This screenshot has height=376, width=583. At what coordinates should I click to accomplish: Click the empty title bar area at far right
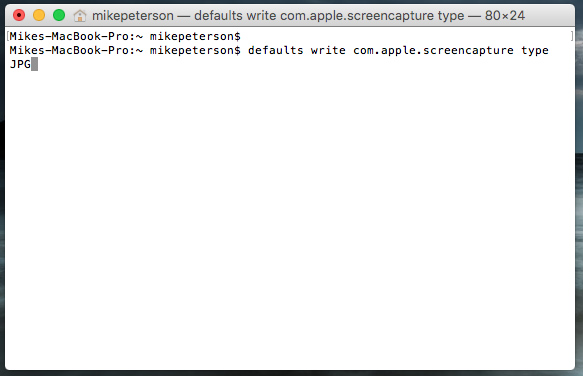coord(550,16)
